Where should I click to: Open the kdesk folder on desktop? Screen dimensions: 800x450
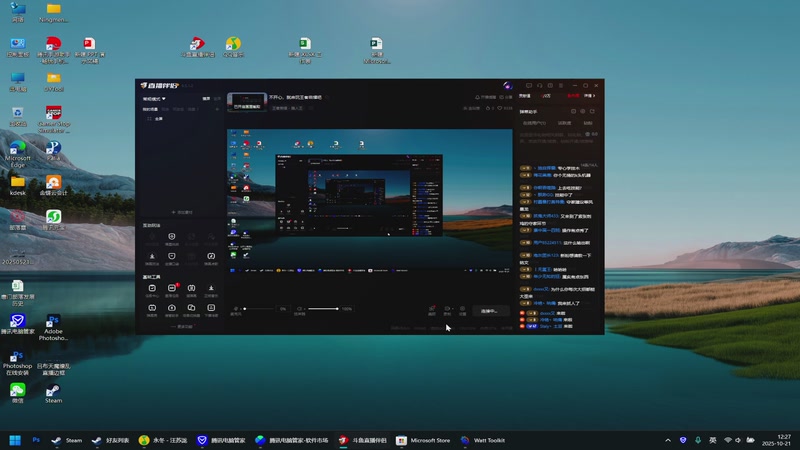[18, 186]
